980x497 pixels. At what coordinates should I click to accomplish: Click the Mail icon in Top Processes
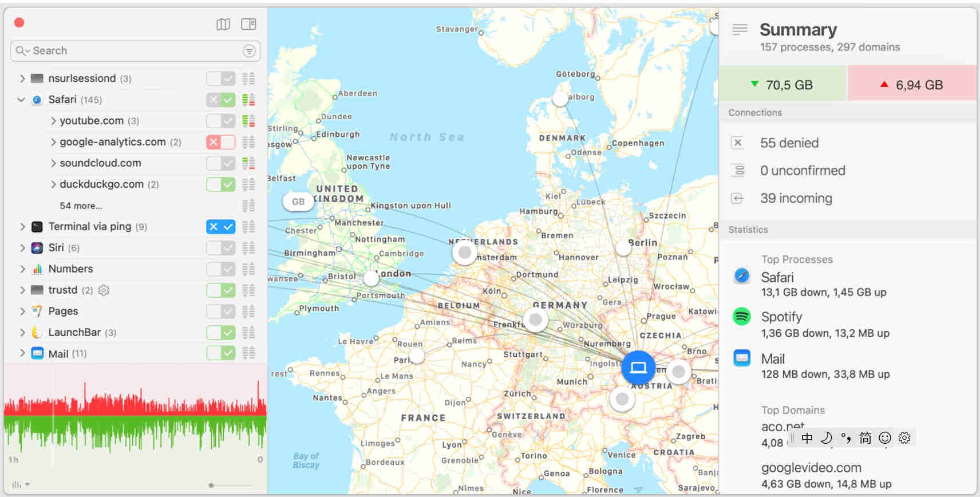coord(742,358)
